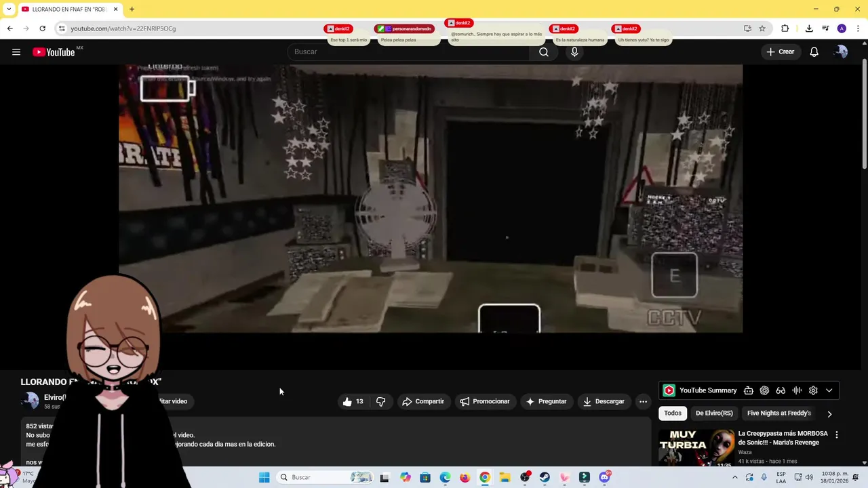Go to the YouTube home logo
This screenshot has height=488, width=868.
pyautogui.click(x=54, y=52)
